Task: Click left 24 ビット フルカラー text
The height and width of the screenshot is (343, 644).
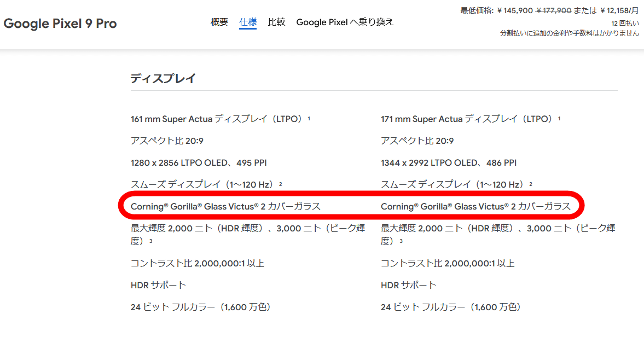Action: click(x=201, y=307)
